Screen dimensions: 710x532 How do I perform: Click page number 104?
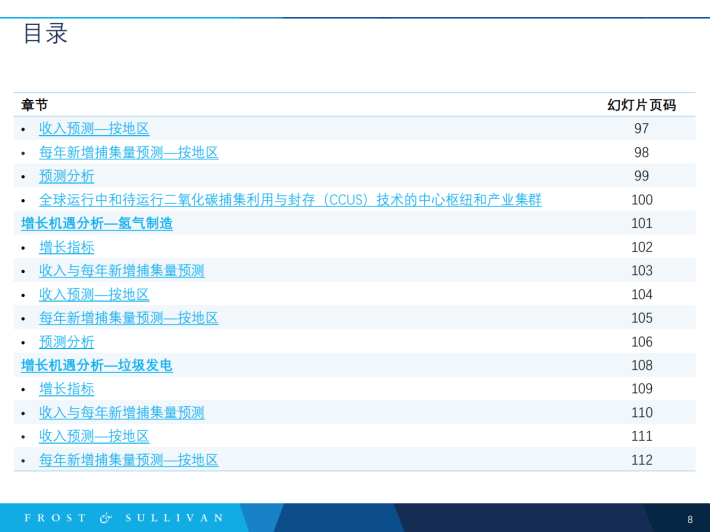point(642,295)
